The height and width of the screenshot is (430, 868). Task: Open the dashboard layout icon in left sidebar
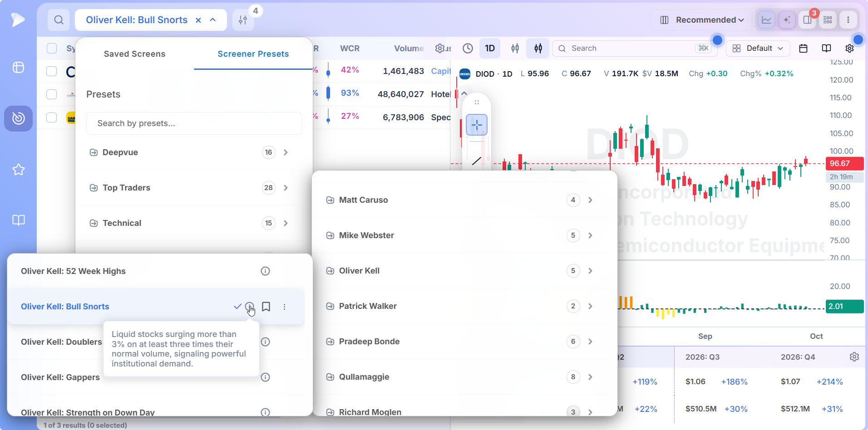pos(19,68)
